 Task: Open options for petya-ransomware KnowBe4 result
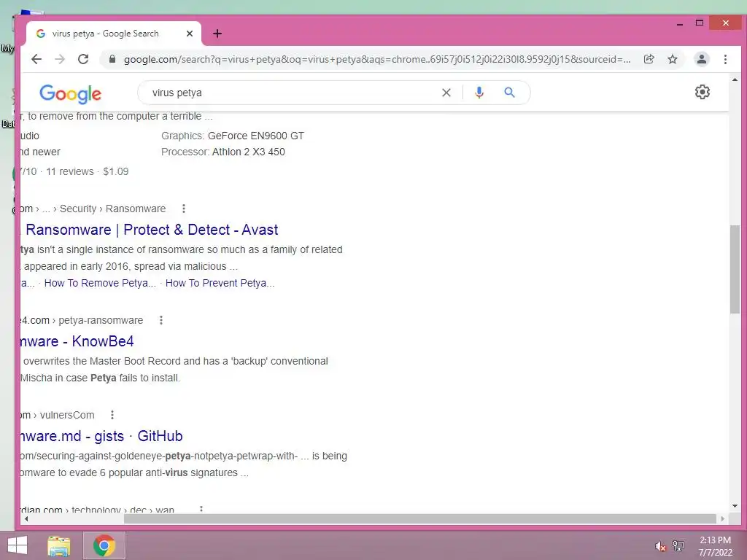pos(161,320)
